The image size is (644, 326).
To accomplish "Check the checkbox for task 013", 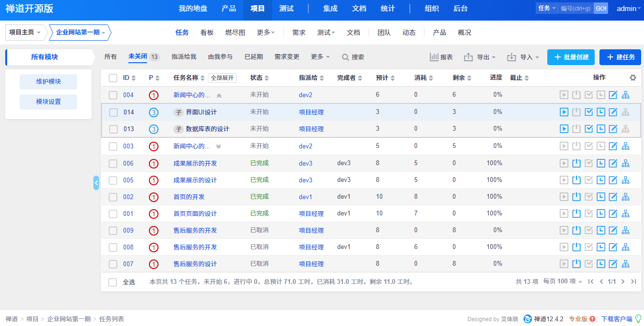I will coord(113,129).
